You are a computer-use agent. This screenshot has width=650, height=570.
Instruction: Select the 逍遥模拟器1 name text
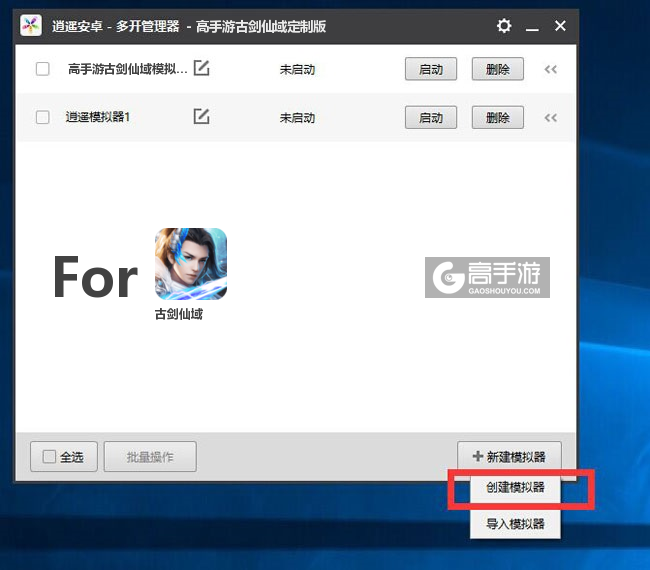[x=98, y=117]
